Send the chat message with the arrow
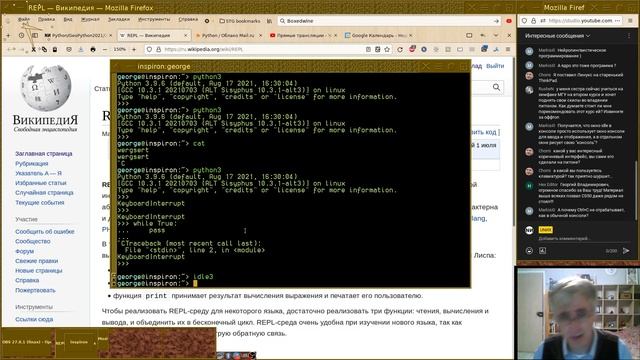Viewport: 640px width, 360px height. [626, 251]
